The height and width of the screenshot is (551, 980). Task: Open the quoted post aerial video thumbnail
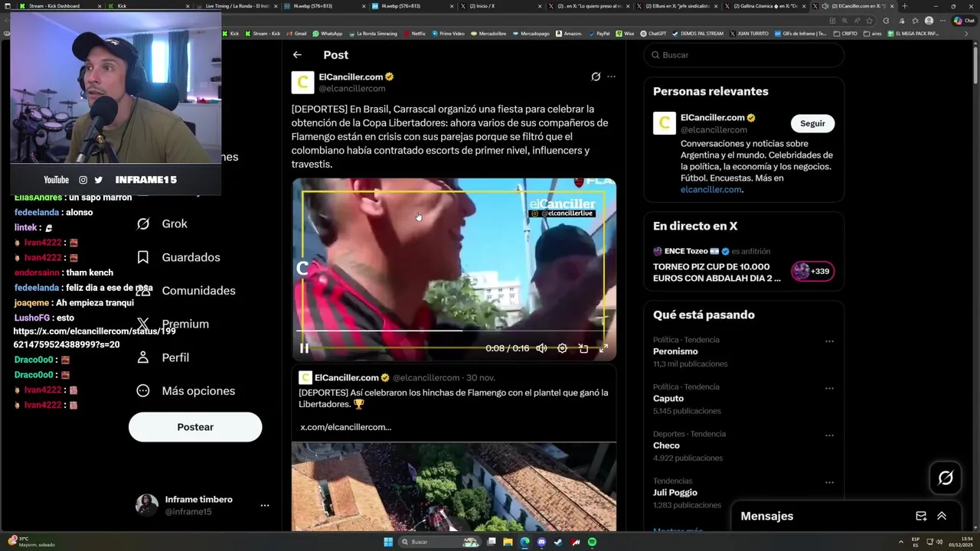point(454,487)
